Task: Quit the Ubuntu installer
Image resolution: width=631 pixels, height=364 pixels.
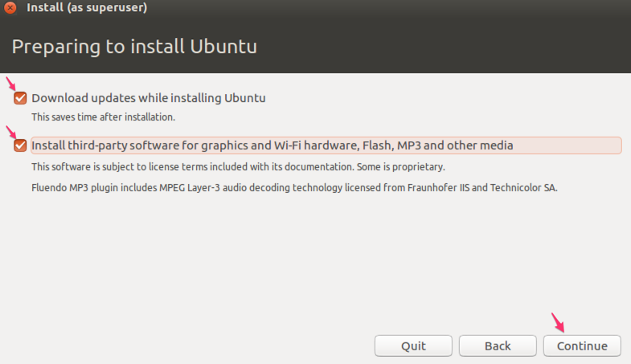Action: [x=413, y=346]
